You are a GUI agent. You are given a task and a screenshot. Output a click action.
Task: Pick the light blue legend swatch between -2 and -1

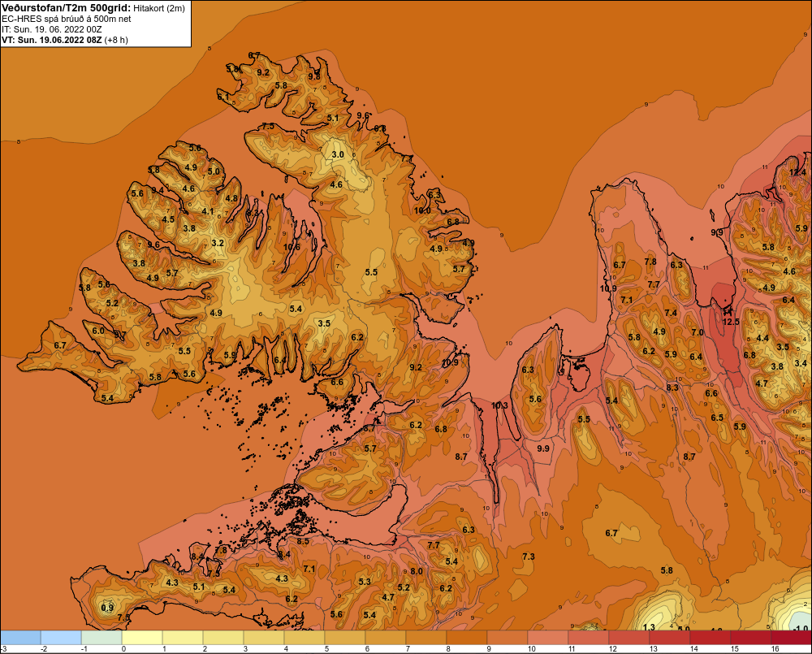point(61,638)
